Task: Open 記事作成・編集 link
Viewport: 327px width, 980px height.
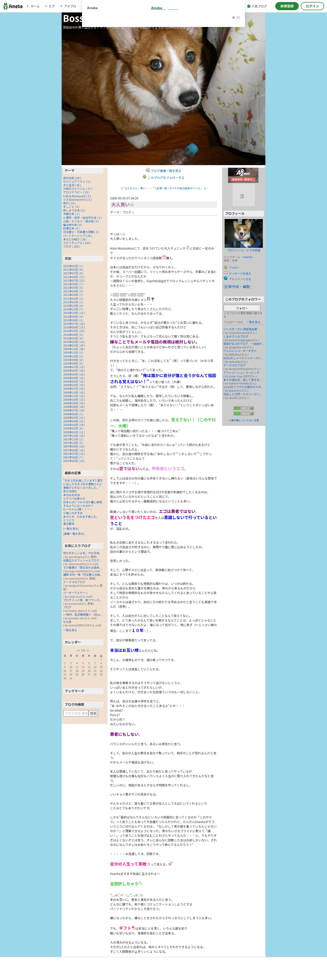Action: 238,286
